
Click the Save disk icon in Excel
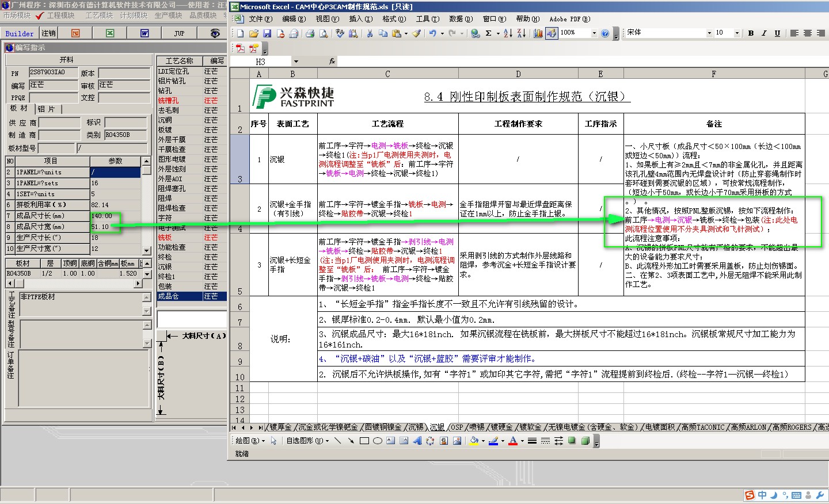(x=267, y=33)
